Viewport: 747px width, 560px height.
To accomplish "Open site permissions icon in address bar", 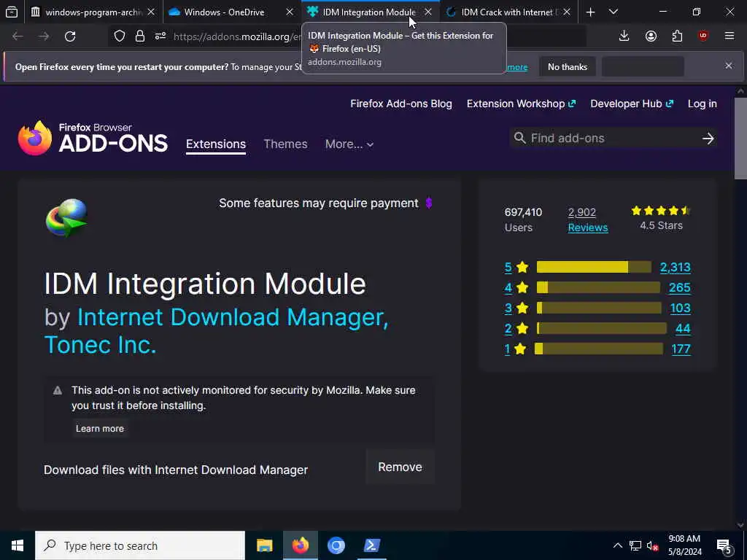I will (160, 36).
